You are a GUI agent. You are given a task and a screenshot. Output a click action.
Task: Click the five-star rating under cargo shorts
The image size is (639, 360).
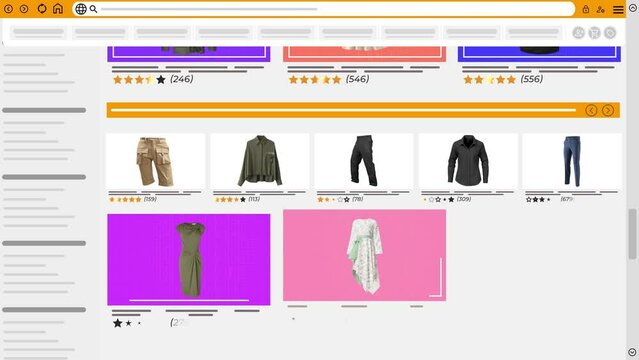tap(125, 199)
